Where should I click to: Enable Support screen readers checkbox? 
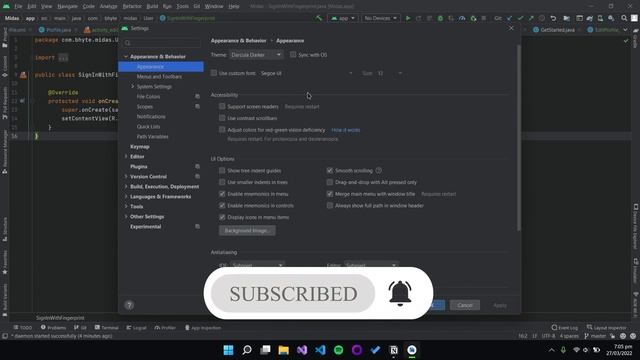222,106
